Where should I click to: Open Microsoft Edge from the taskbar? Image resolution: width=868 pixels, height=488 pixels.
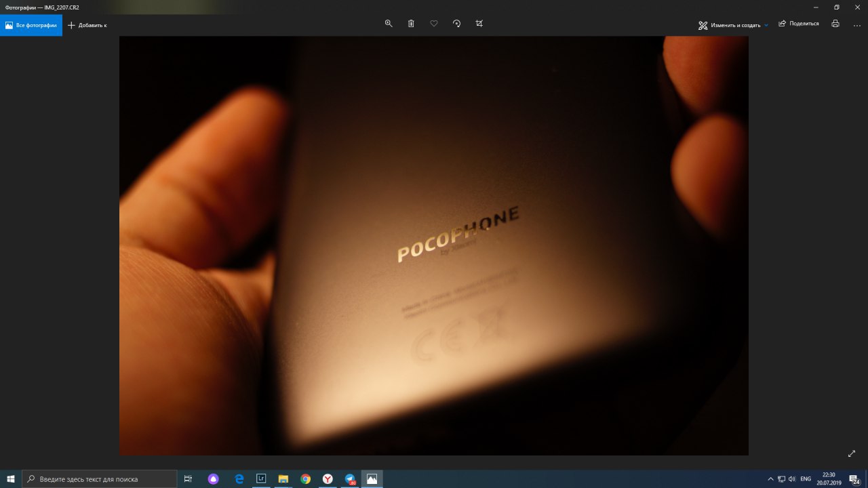click(239, 479)
